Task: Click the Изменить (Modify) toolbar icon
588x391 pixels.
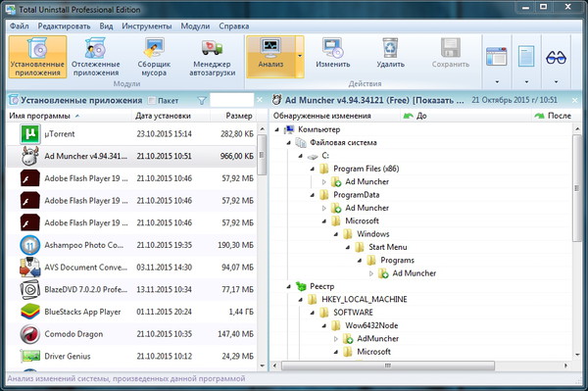Action: click(x=332, y=48)
